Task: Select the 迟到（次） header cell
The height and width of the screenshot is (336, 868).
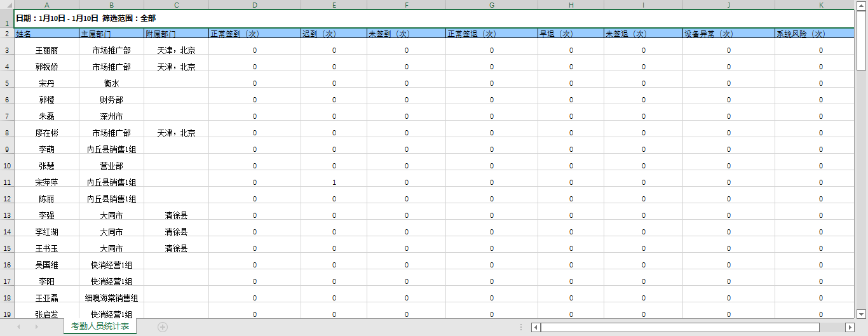Action: click(x=334, y=34)
